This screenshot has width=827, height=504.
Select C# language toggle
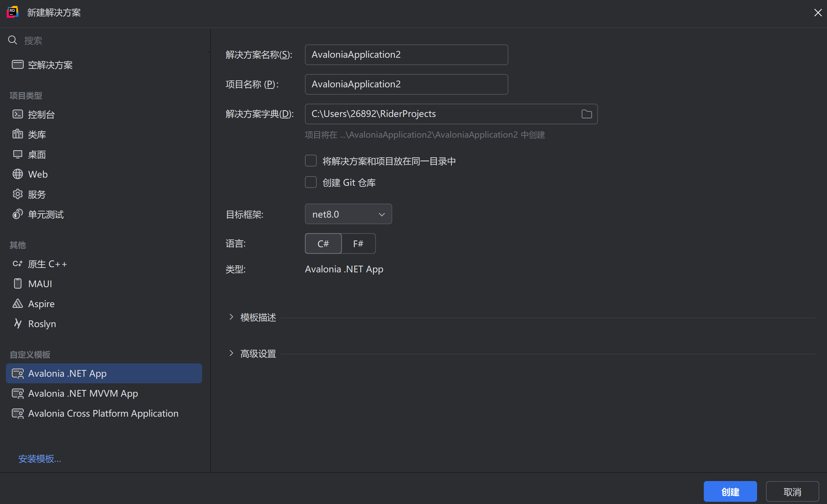[323, 243]
